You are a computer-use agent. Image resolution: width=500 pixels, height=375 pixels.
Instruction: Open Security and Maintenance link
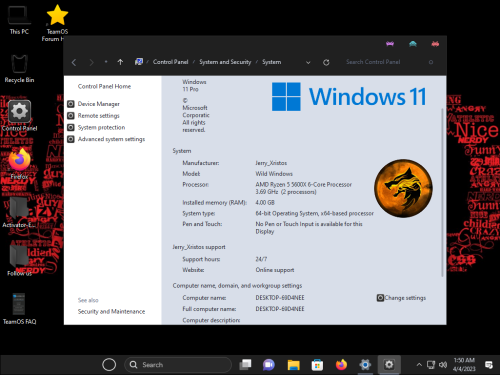pos(111,311)
